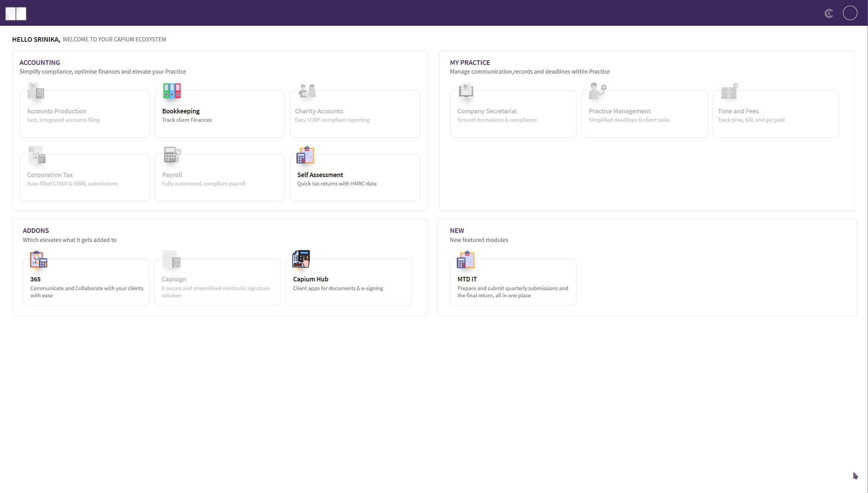This screenshot has width=868, height=493.
Task: Click the Capisign electronic signature description
Action: pos(216,292)
